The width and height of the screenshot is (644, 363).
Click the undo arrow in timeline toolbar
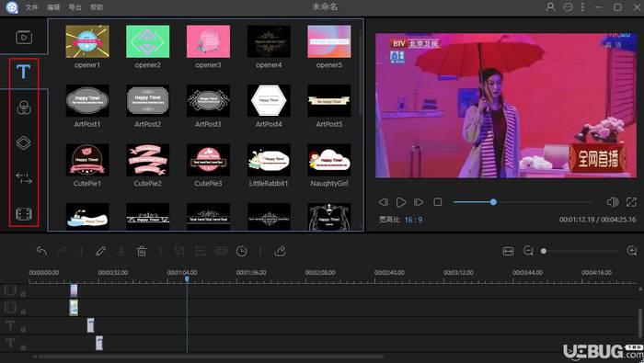coord(41,251)
